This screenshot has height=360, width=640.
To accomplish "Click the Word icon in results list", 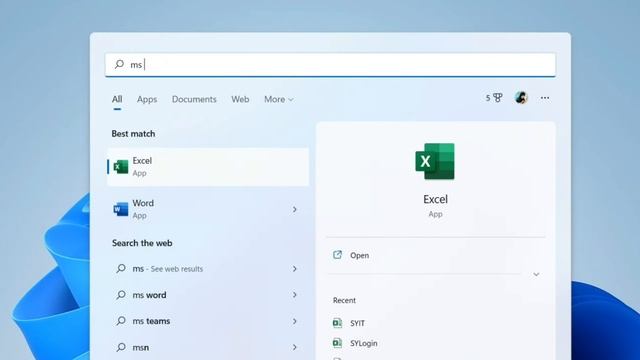I will click(x=121, y=209).
